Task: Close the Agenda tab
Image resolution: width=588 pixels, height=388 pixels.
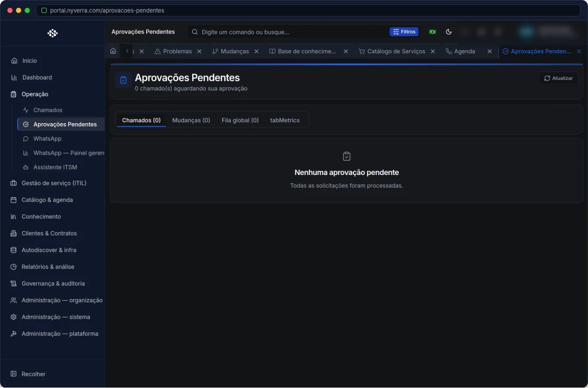Action: (x=489, y=51)
